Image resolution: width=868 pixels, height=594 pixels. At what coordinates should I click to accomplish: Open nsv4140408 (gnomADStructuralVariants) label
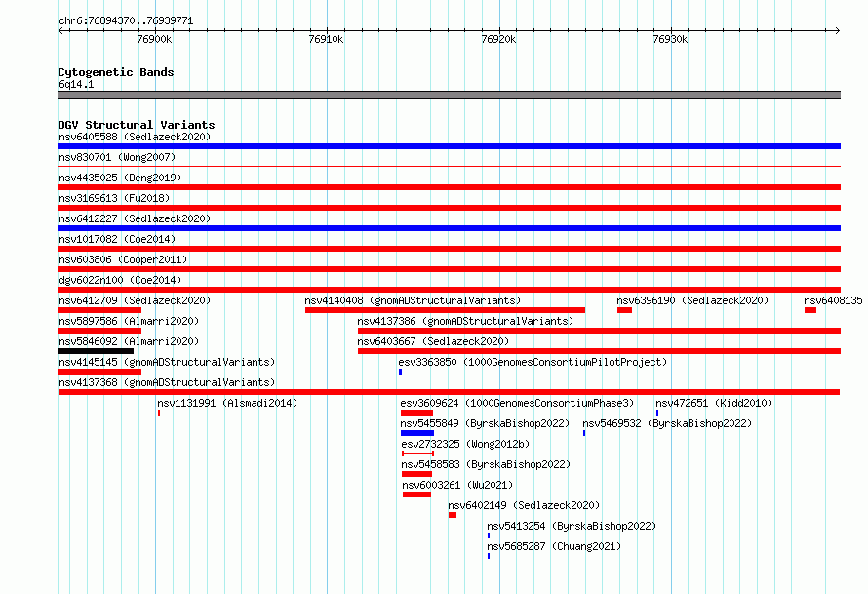413,300
